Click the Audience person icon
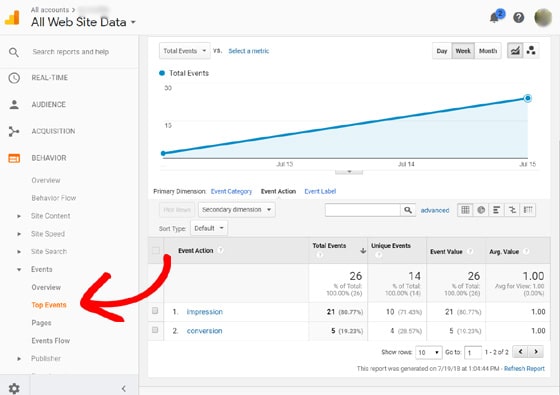 [x=14, y=105]
